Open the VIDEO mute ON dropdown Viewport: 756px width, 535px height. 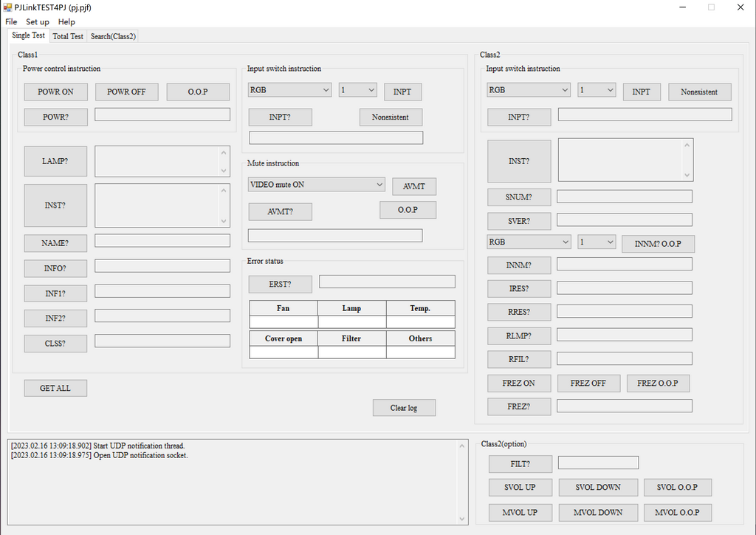tap(316, 184)
